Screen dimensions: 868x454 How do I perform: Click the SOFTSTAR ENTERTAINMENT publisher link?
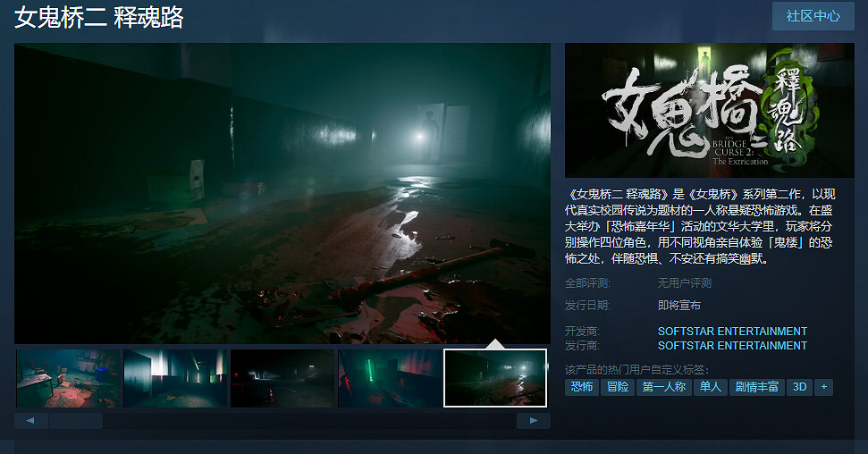(x=732, y=345)
